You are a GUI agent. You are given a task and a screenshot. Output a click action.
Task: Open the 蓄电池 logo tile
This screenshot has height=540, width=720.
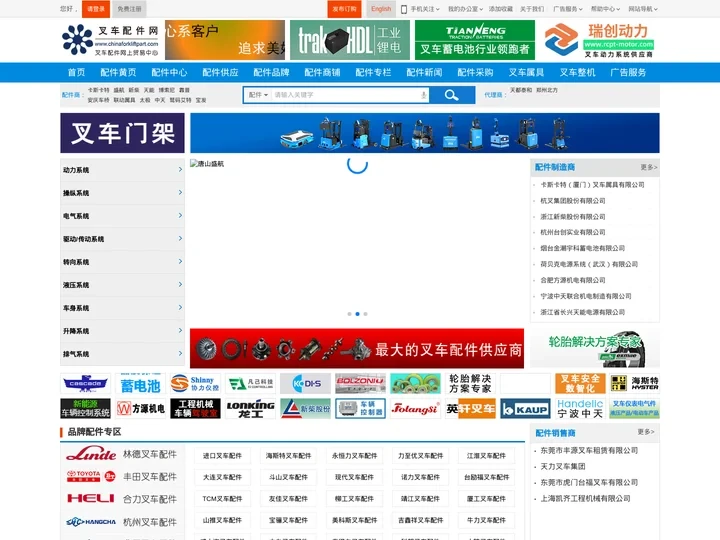(x=141, y=383)
